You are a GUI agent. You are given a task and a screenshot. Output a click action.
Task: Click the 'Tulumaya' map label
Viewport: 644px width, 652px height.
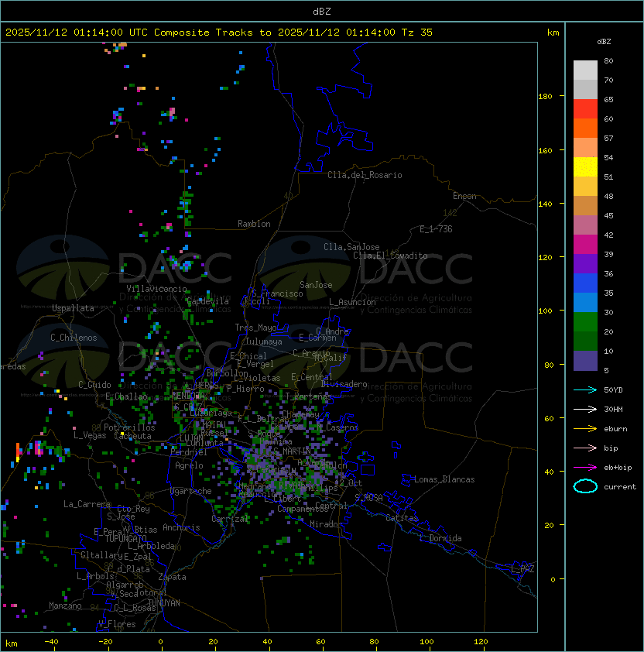264,341
